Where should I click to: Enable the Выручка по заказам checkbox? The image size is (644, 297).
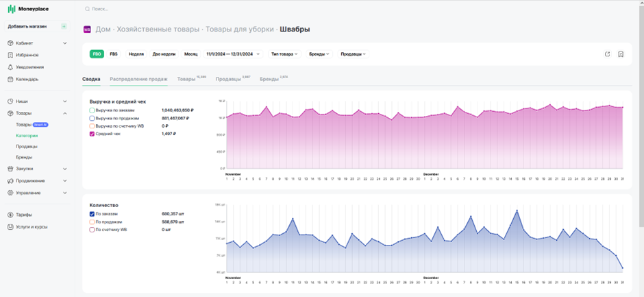92,110
